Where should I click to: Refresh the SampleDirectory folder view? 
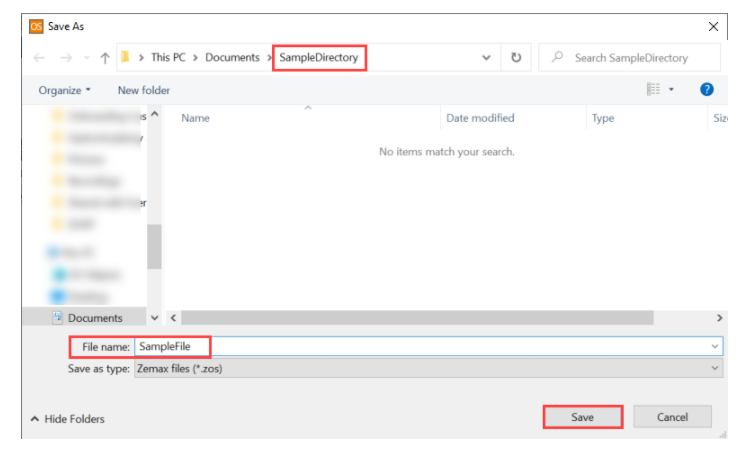[516, 57]
